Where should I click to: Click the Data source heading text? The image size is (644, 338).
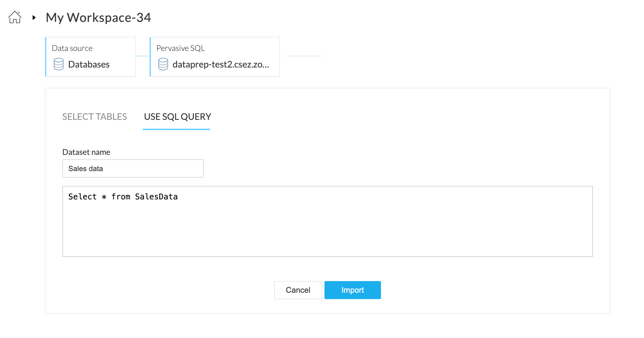[x=72, y=48]
